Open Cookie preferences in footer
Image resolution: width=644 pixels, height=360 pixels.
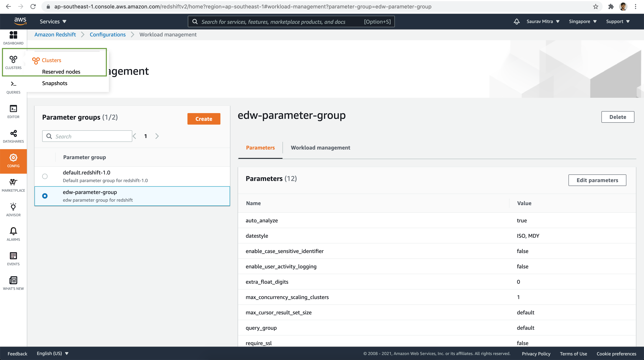click(616, 353)
